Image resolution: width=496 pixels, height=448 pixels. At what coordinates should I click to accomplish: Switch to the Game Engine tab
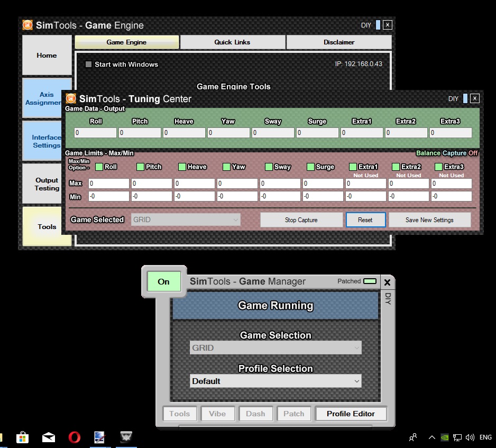127,42
